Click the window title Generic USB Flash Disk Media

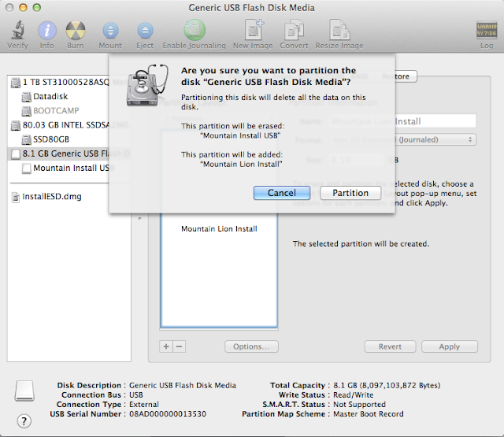click(x=252, y=7)
